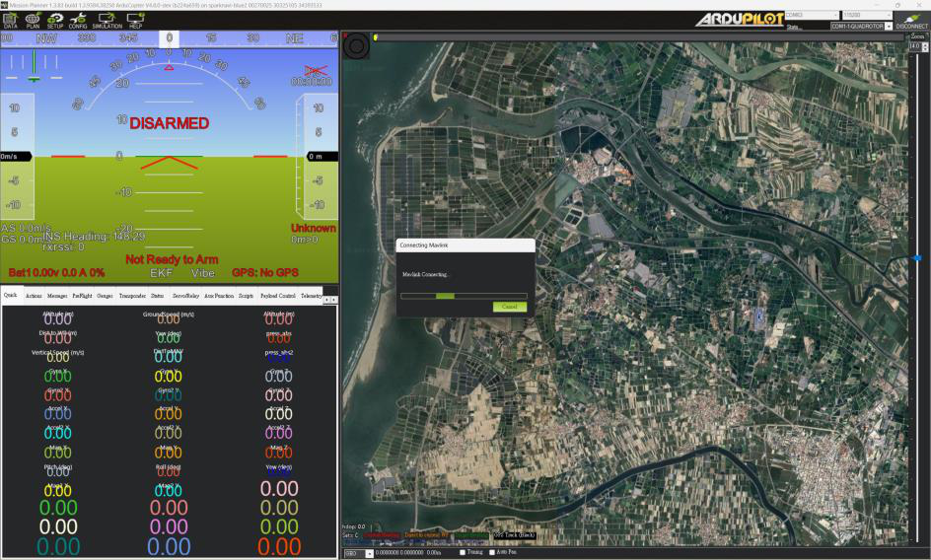Click the hdop readout on the map
The image size is (931, 560).
tap(354, 526)
